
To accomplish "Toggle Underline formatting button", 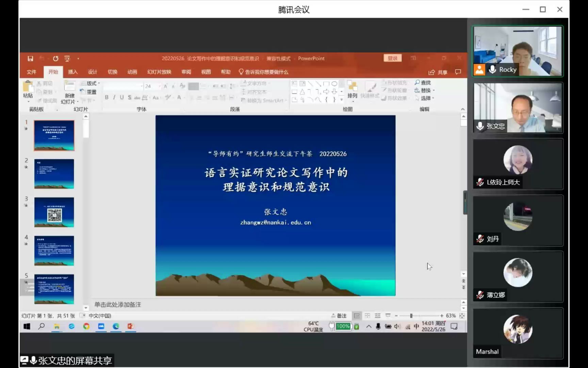I will (x=122, y=97).
